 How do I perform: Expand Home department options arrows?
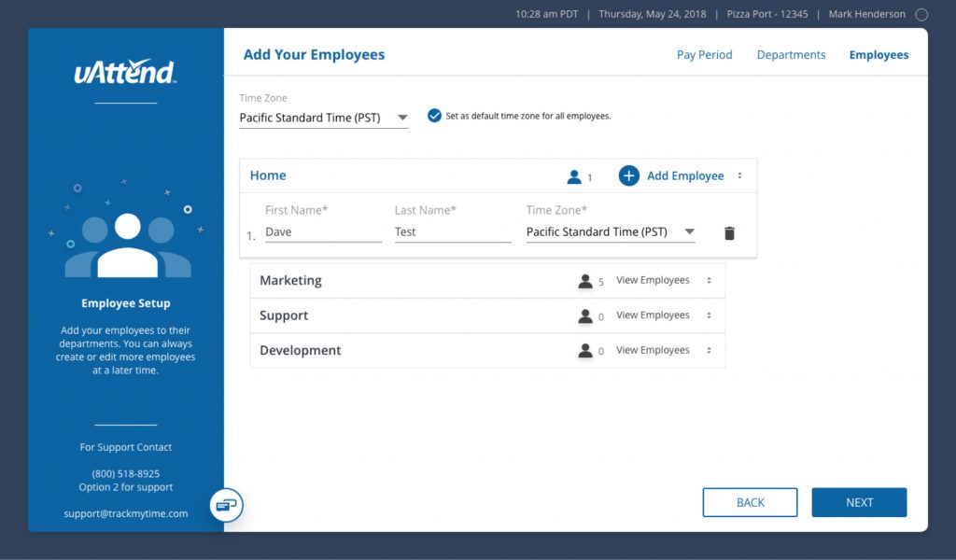point(739,175)
